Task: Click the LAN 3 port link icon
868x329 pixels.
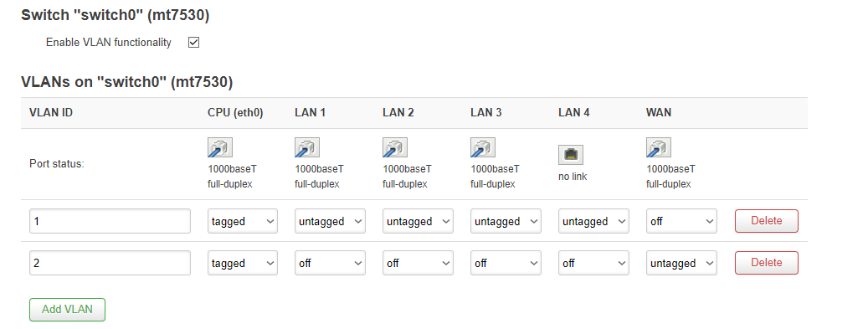Action: [483, 148]
